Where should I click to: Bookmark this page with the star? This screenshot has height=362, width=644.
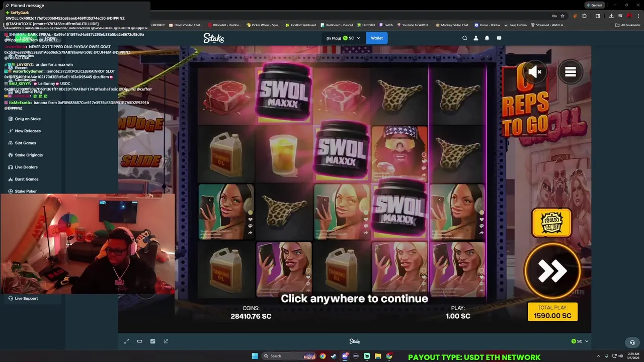(562, 16)
